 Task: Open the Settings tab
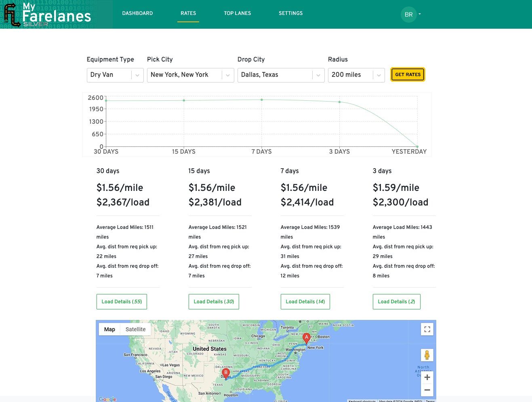pos(290,13)
